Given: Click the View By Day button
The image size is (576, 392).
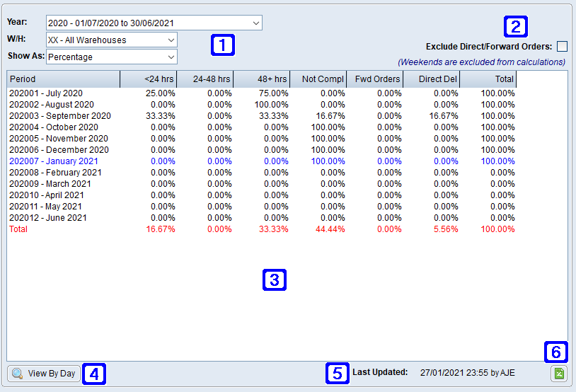Looking at the screenshot, I should tap(44, 374).
